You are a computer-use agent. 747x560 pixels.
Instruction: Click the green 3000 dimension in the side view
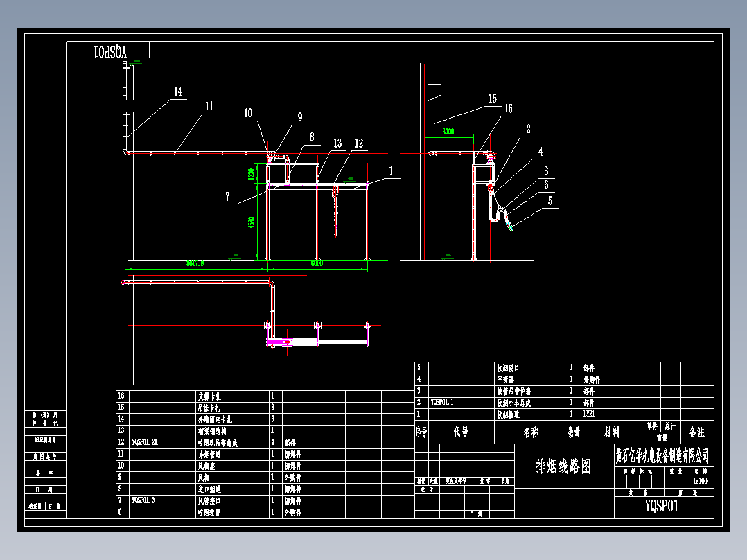point(448,132)
